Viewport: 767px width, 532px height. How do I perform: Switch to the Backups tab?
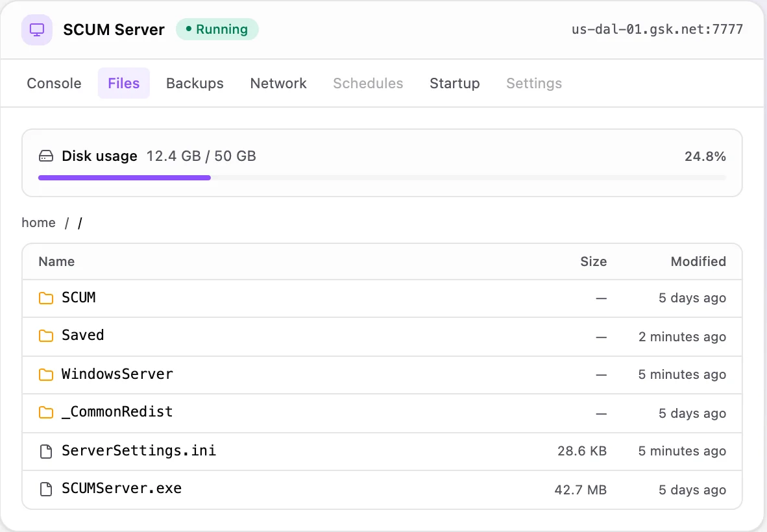pos(195,83)
